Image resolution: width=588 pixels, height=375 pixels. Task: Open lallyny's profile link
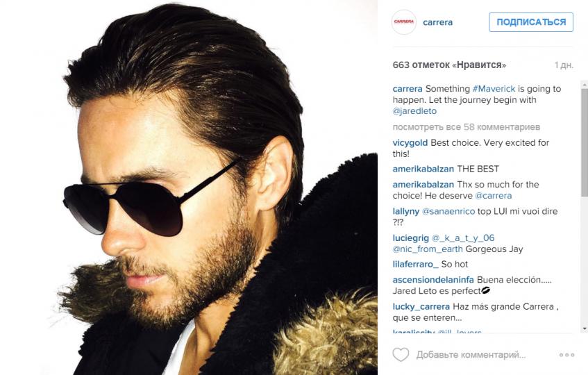(405, 211)
